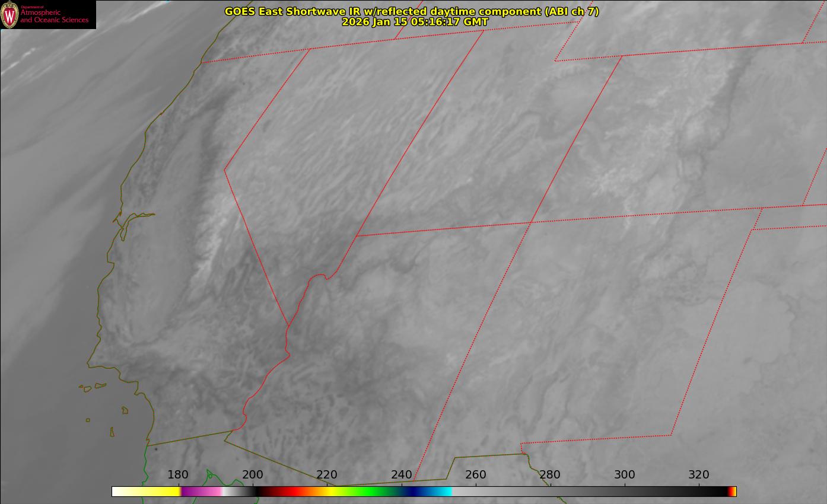Image resolution: width=827 pixels, height=504 pixels.
Task: Click the 220 label on the colorbar
Action: pos(327,474)
